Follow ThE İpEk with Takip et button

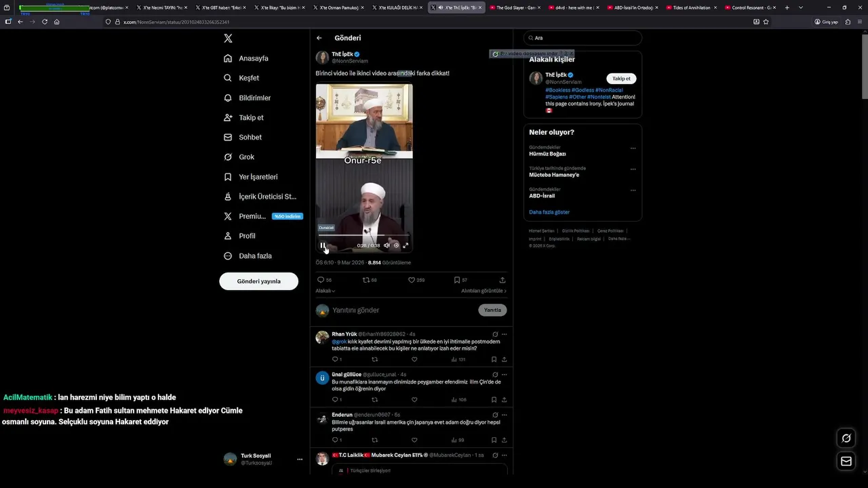pos(621,79)
